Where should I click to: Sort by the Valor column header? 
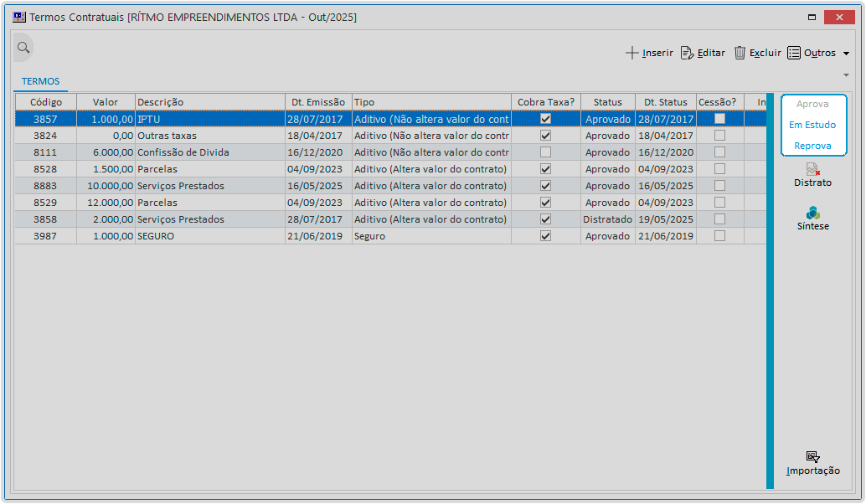[106, 102]
